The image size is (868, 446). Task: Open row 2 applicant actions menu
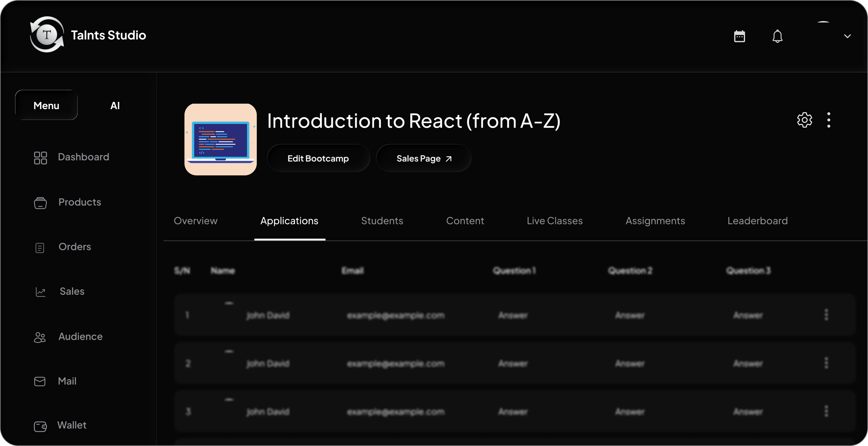(826, 363)
